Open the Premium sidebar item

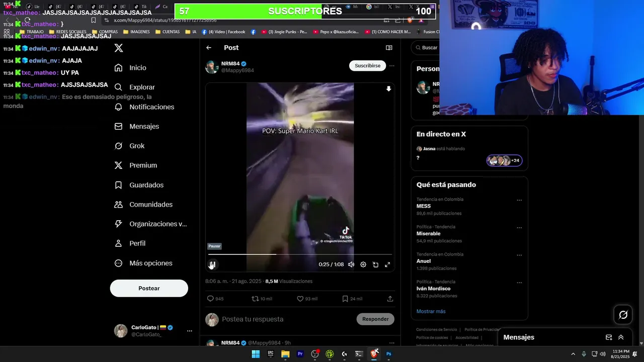tap(136, 165)
